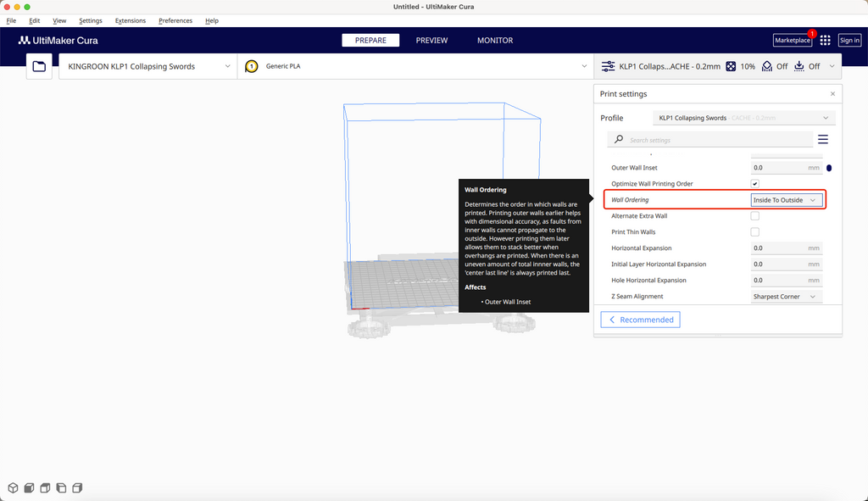868x501 pixels.
Task: Enable Alternate Extra Wall checkbox
Action: coord(754,216)
